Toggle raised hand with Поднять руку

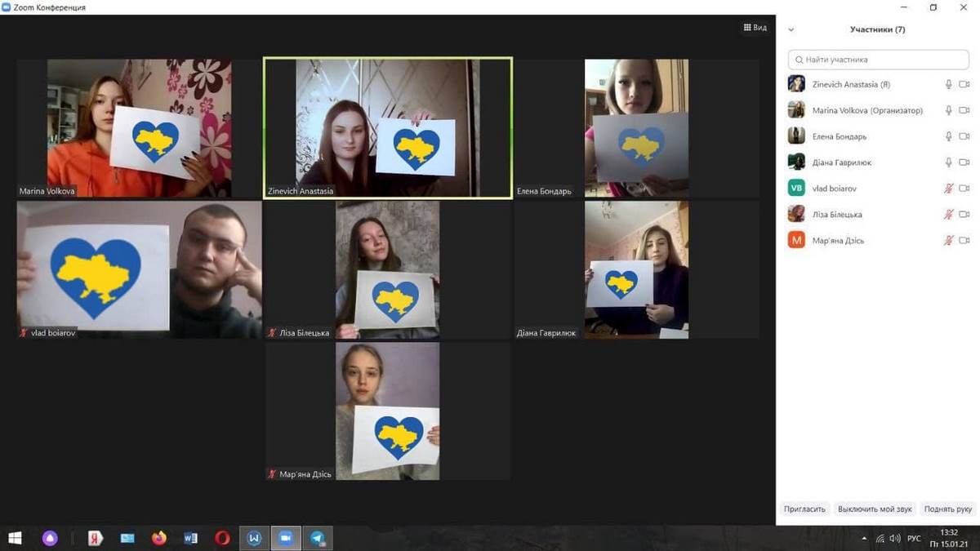[947, 509]
